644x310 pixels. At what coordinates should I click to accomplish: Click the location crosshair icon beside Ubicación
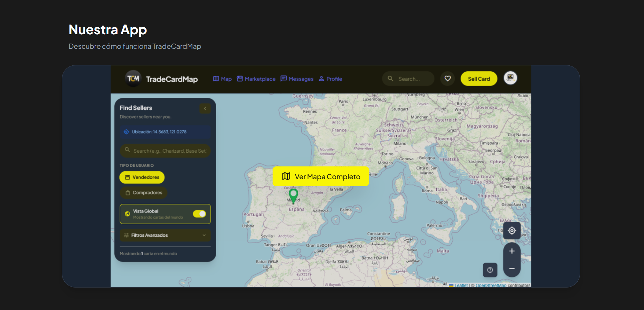[x=126, y=132]
